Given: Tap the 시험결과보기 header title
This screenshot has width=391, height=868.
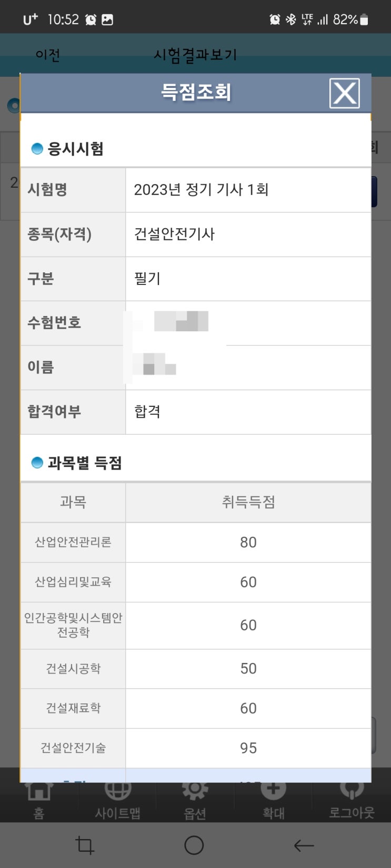Looking at the screenshot, I should pos(195,55).
